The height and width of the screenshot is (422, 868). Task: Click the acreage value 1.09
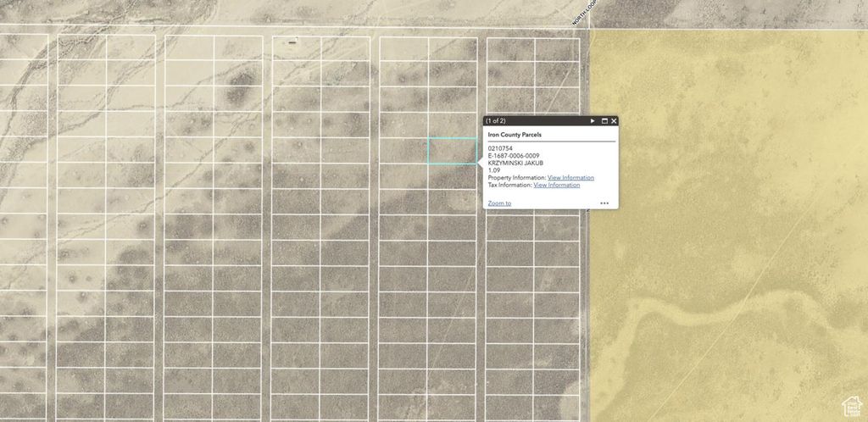[x=494, y=170]
